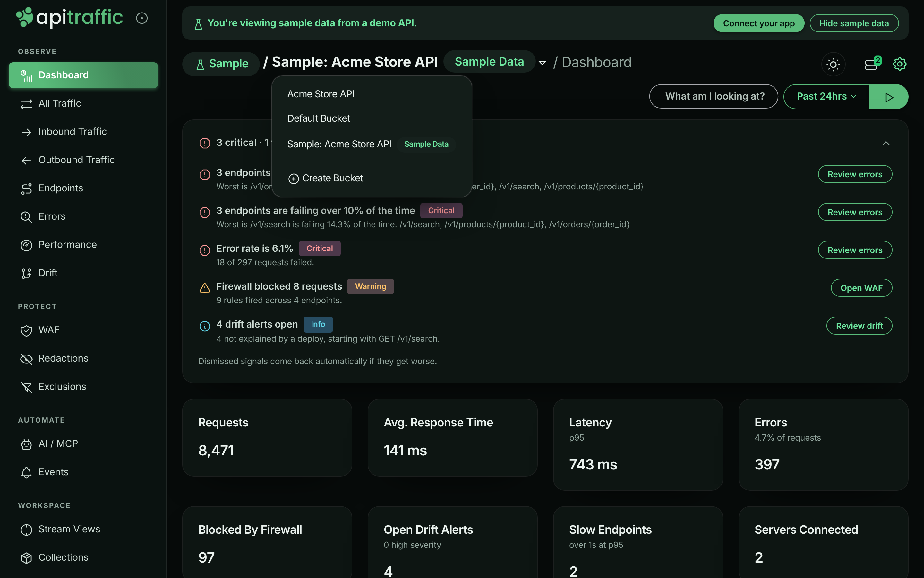The width and height of the screenshot is (924, 578).
Task: Open servers icon with badge 2
Action: coord(872,64)
